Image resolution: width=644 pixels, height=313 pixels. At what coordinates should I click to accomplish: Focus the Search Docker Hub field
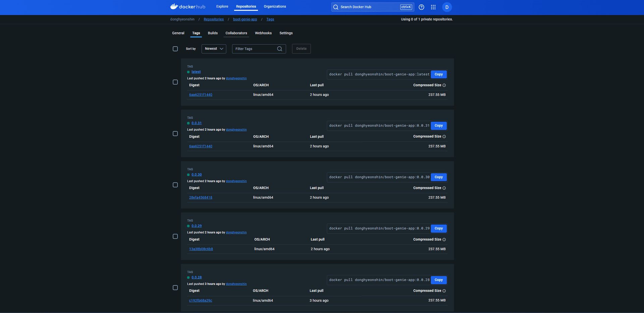pos(372,7)
